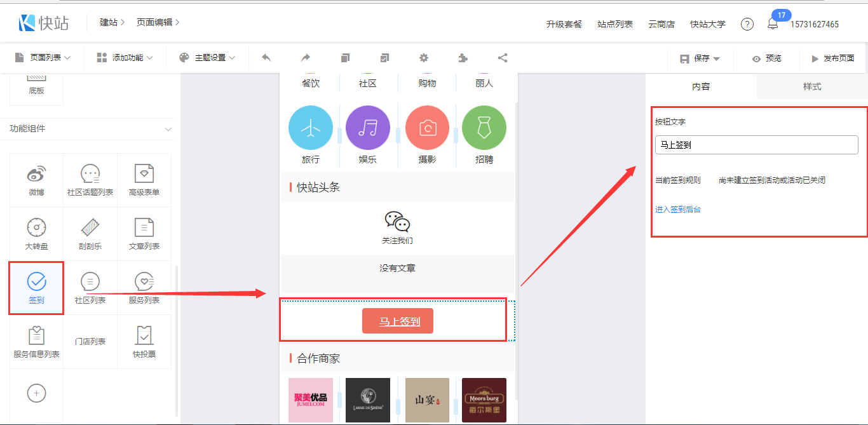Click the redo arrow in toolbar
Screen dimensions: 868x425
point(306,58)
